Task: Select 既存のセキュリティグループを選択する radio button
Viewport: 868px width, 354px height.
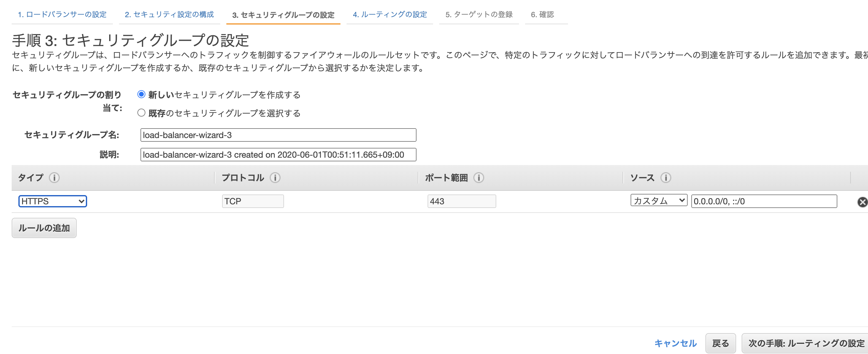Action: pos(141,113)
